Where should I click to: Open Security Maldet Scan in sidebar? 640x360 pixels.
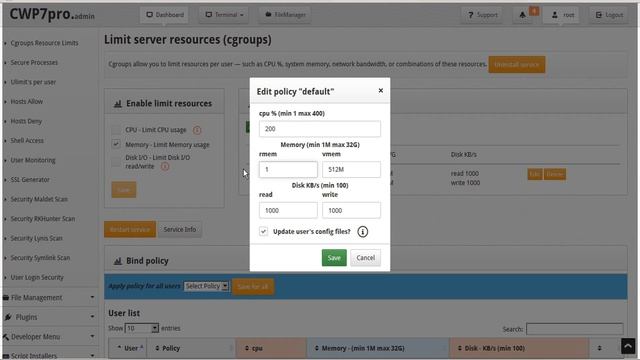(x=39, y=199)
